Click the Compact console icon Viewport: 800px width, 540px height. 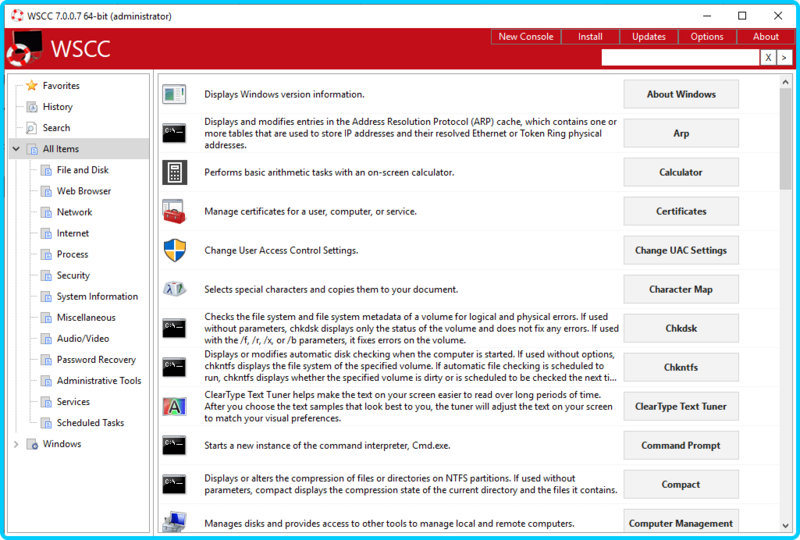[174, 484]
